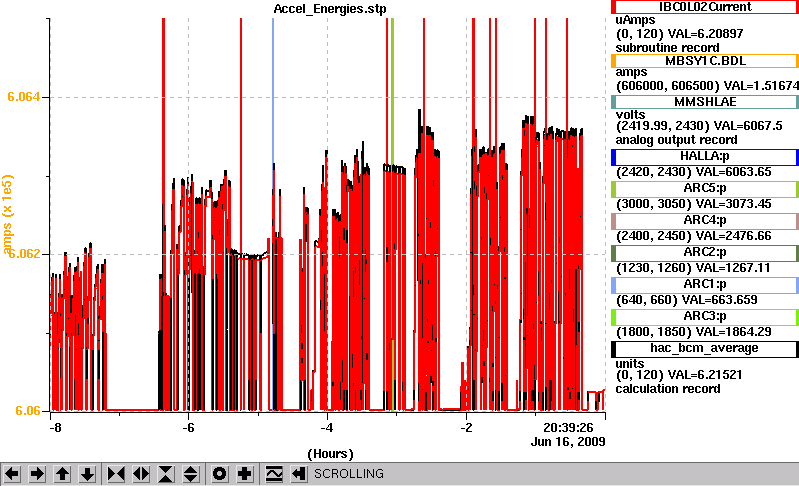
Task: Click the -4 hours x-axis tick label
Action: point(327,427)
